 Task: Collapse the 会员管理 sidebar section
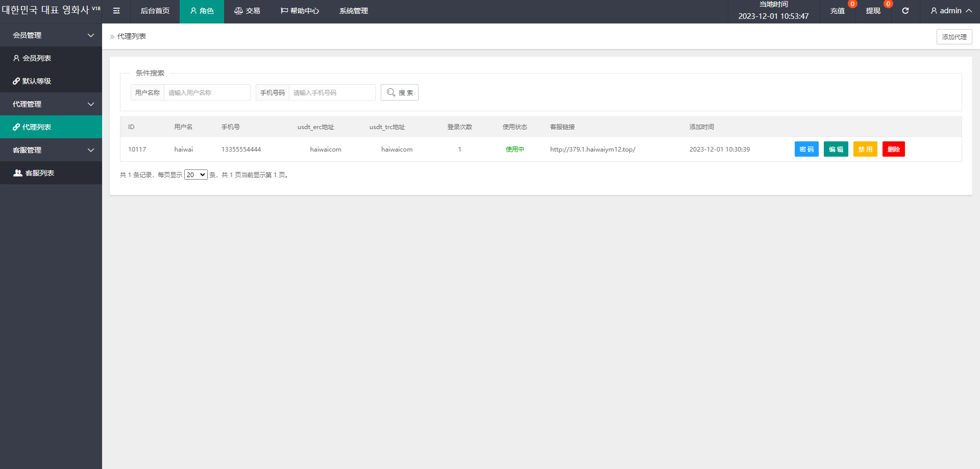51,35
